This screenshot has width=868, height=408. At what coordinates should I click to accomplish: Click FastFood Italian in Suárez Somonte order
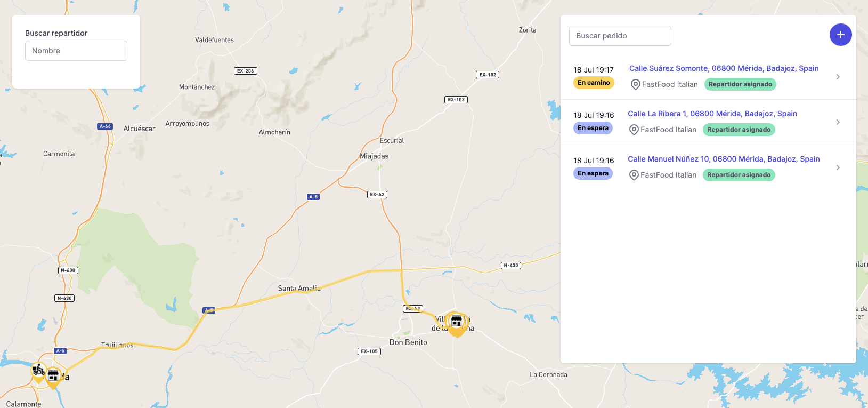(x=670, y=84)
